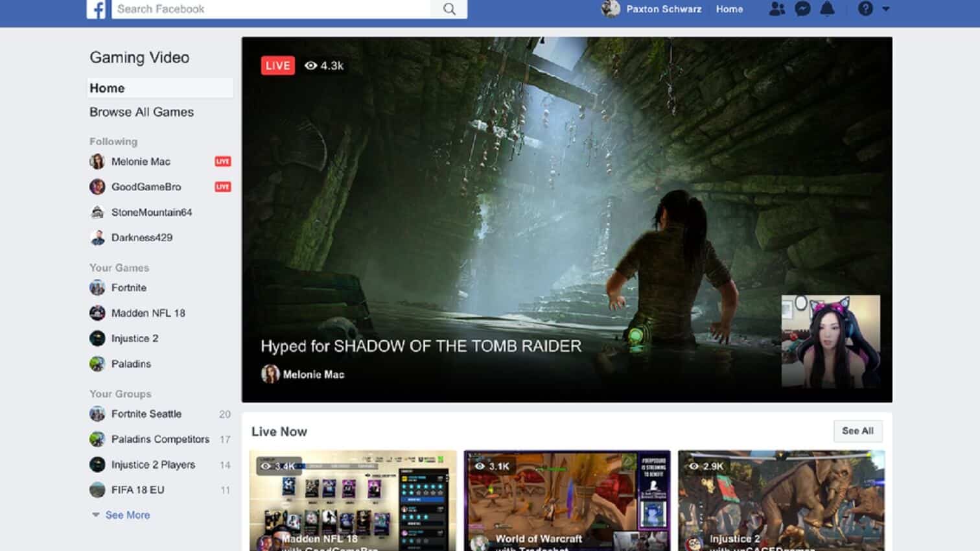Click the Injustice 2 game icon
This screenshot has height=551, width=980.
pyautogui.click(x=97, y=338)
